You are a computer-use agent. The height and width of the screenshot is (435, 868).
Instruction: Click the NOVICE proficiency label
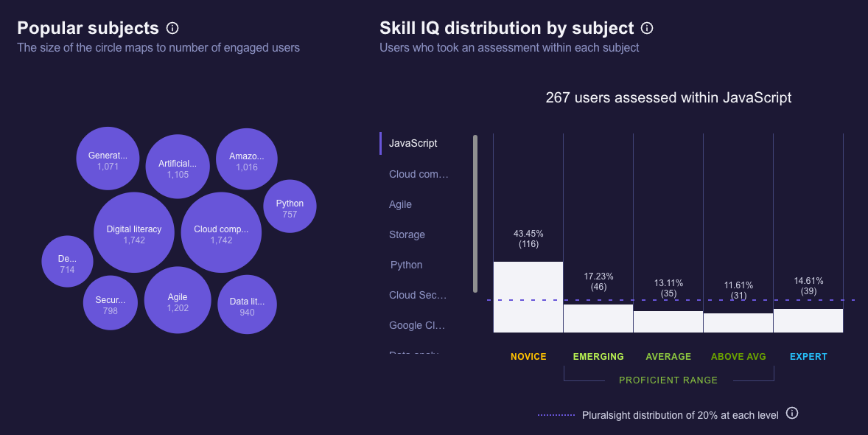pos(528,356)
